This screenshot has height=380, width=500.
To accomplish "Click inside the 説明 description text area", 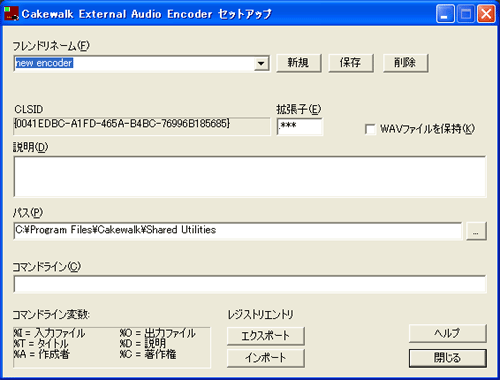I will click(250, 176).
